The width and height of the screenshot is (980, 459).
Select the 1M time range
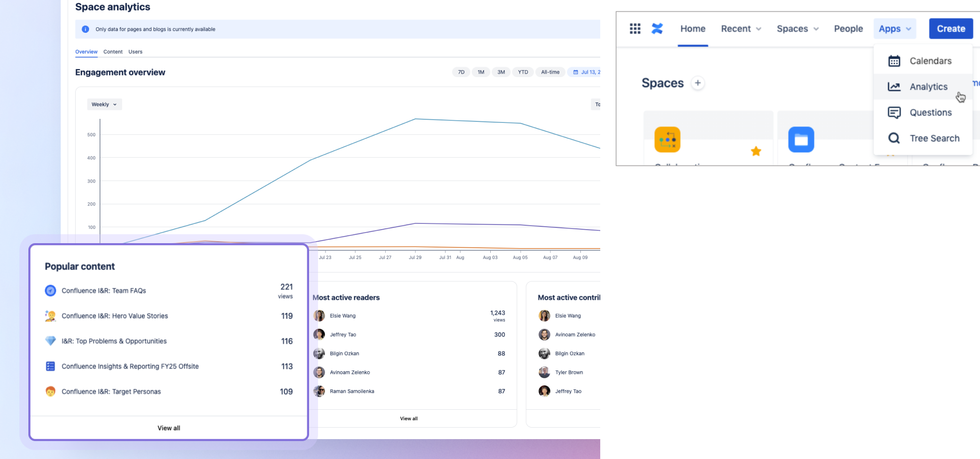pos(481,72)
